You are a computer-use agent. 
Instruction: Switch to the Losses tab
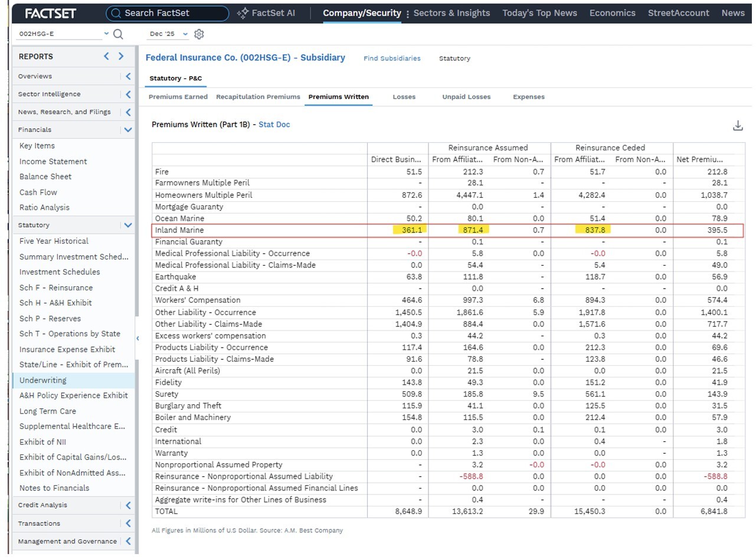[404, 97]
